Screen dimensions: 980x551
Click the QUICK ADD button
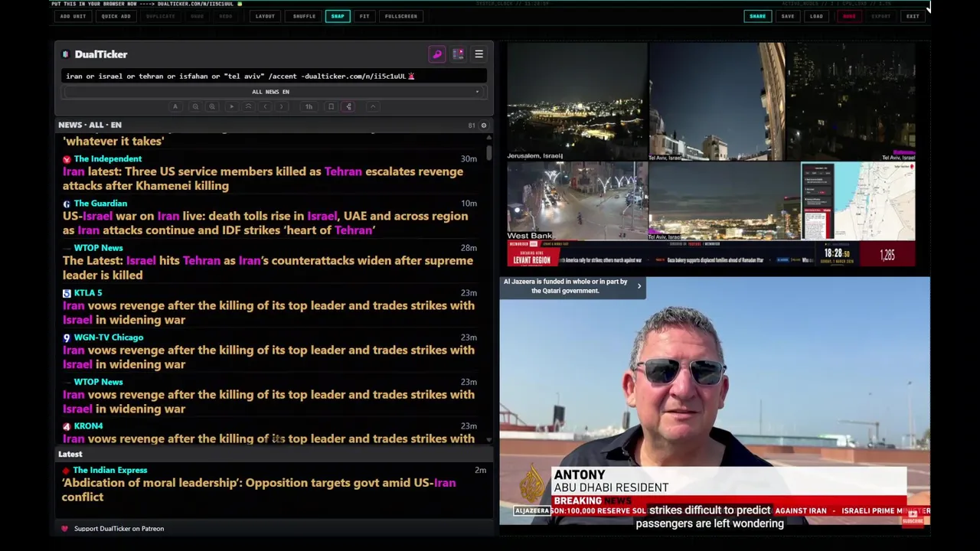tap(116, 16)
